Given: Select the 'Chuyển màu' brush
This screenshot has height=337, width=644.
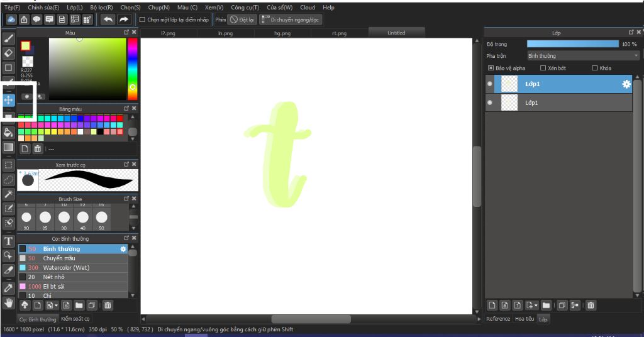Looking at the screenshot, I should pyautogui.click(x=73, y=258).
